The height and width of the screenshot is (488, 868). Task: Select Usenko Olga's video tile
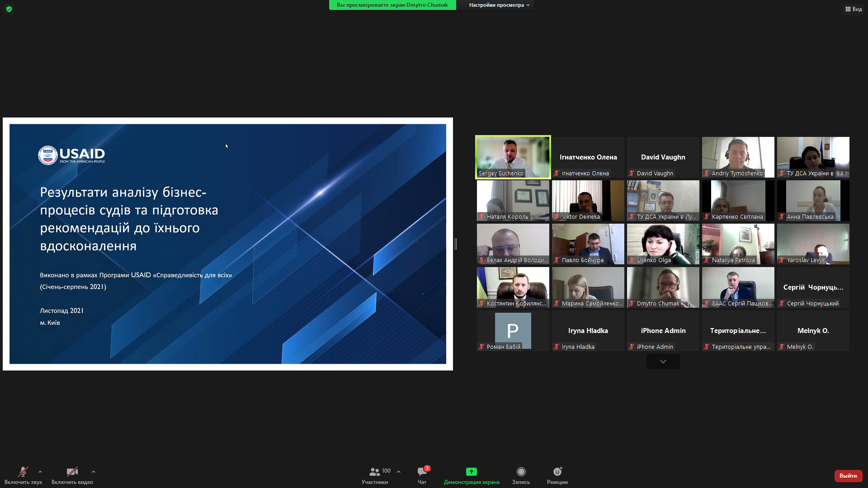(x=663, y=244)
